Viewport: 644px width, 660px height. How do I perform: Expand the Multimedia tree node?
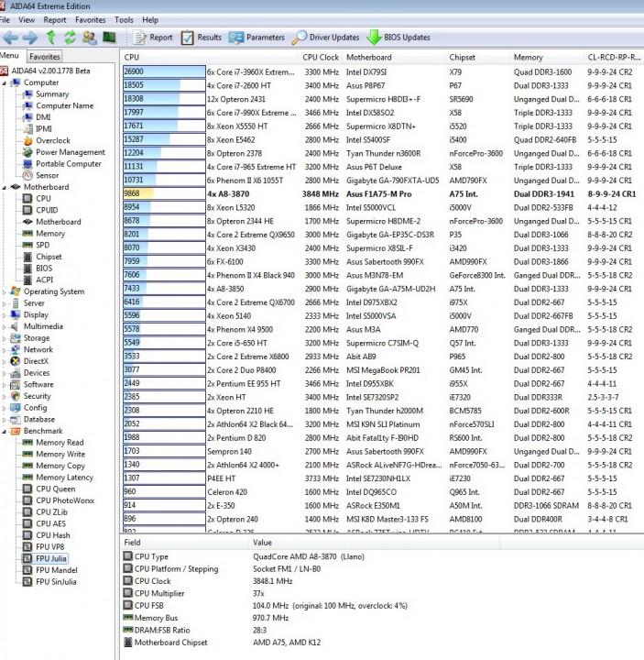tap(5, 326)
